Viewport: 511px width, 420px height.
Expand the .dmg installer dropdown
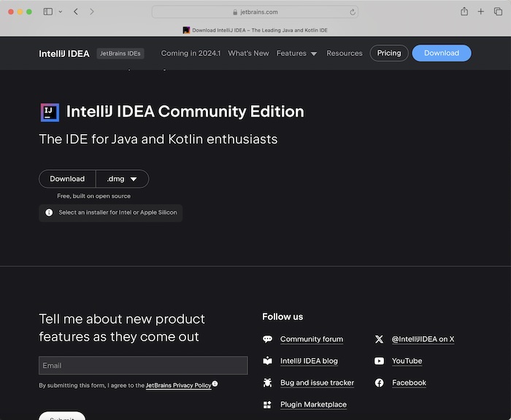tap(122, 179)
